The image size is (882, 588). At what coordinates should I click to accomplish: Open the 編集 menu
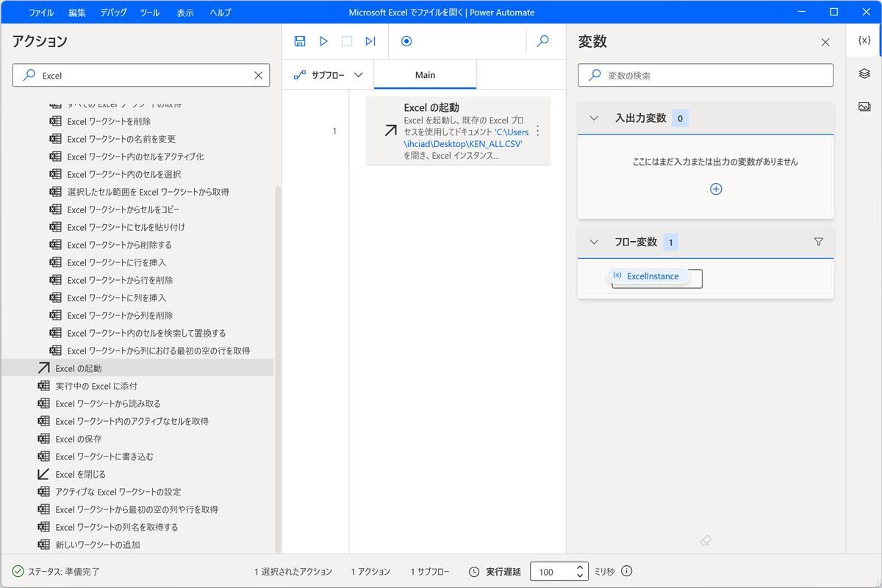tap(77, 12)
